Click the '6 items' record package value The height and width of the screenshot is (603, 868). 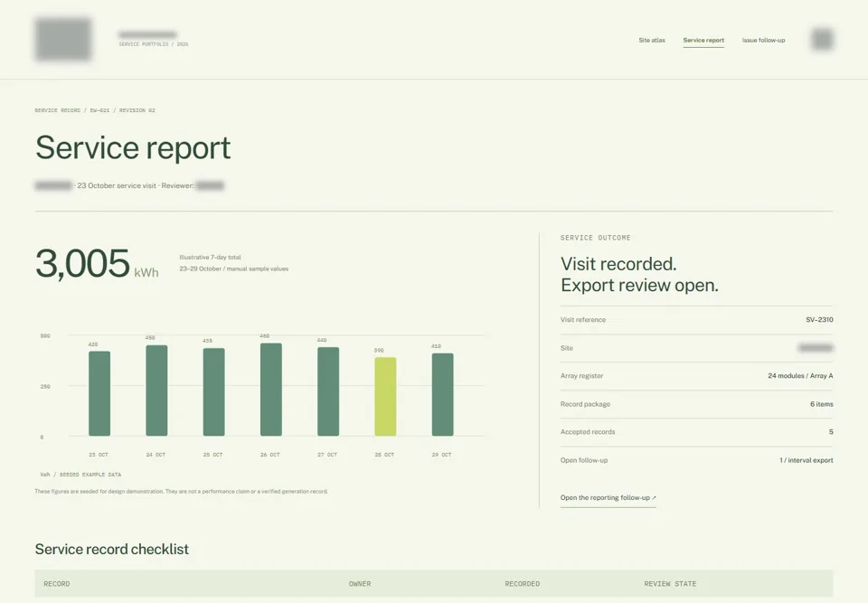coord(822,404)
